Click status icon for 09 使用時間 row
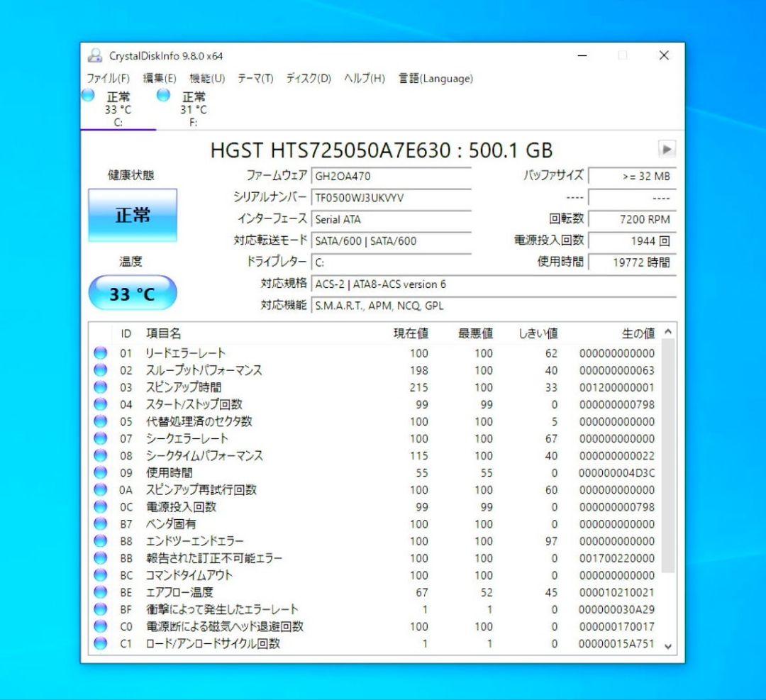The width and height of the screenshot is (766, 700). [100, 472]
